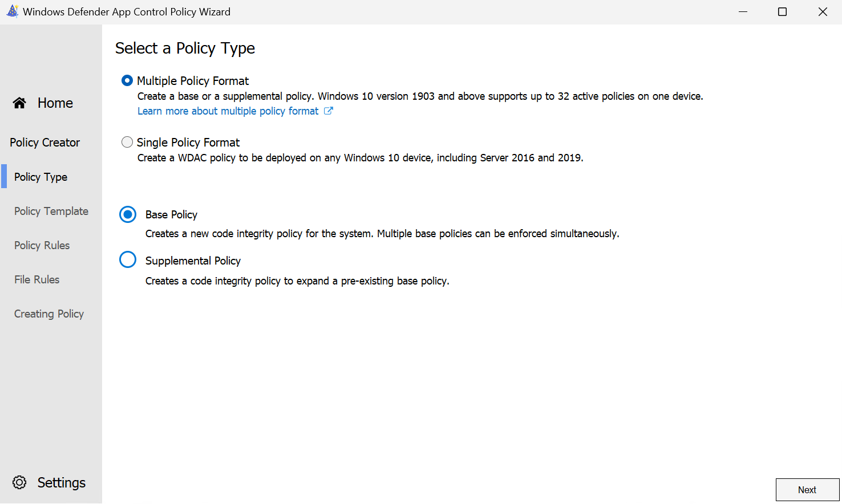The width and height of the screenshot is (842, 504).
Task: Jump to Creating Policy step
Action: tap(48, 314)
